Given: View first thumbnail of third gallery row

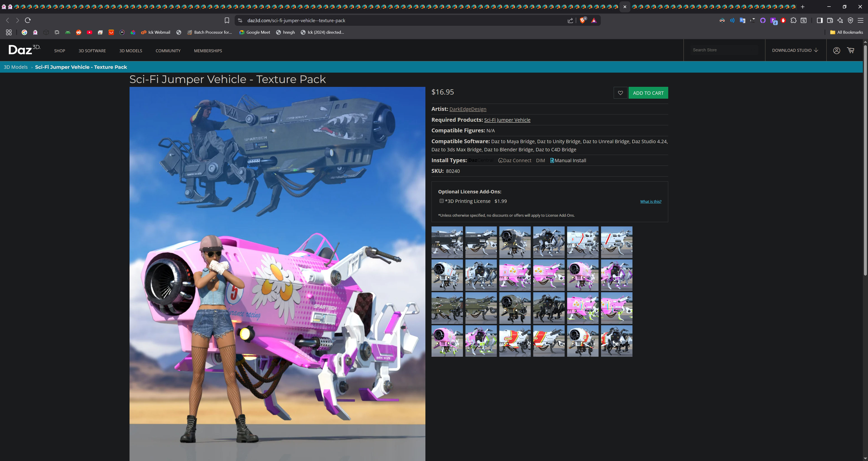Looking at the screenshot, I should (x=447, y=308).
